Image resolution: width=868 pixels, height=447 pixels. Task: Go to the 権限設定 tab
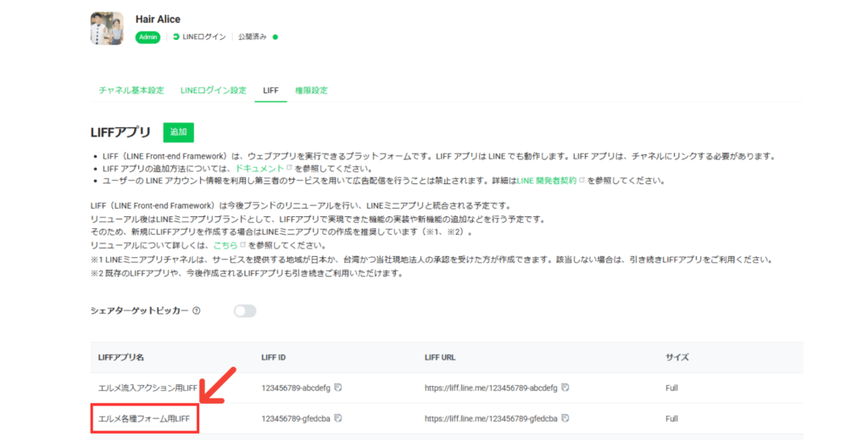[311, 90]
